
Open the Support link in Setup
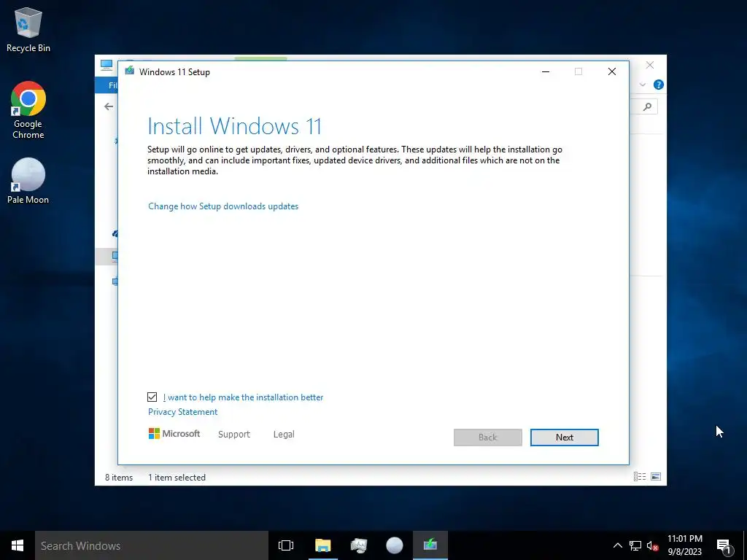[x=234, y=435]
